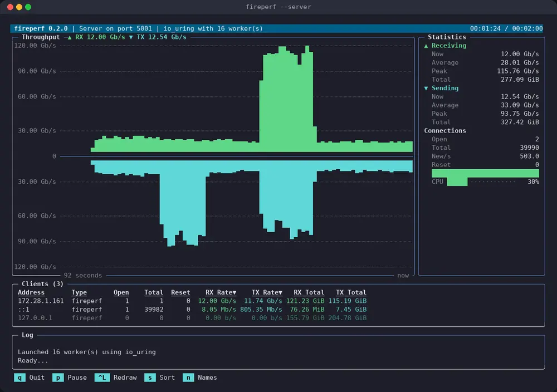Click the 'Ready...' log line
557x392 pixels.
[x=33, y=361]
